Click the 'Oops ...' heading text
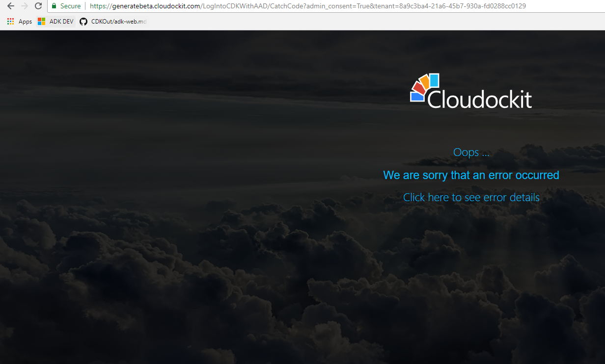Image resolution: width=605 pixels, height=364 pixels. coord(471,153)
